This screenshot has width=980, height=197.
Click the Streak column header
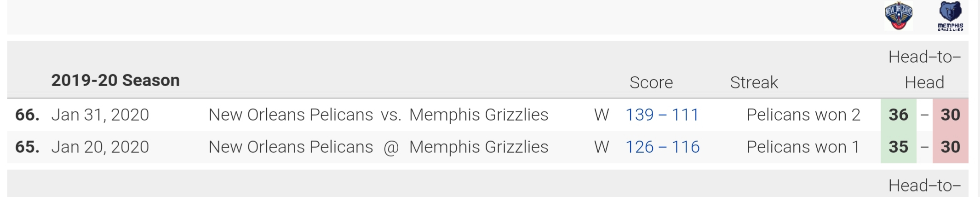point(754,82)
